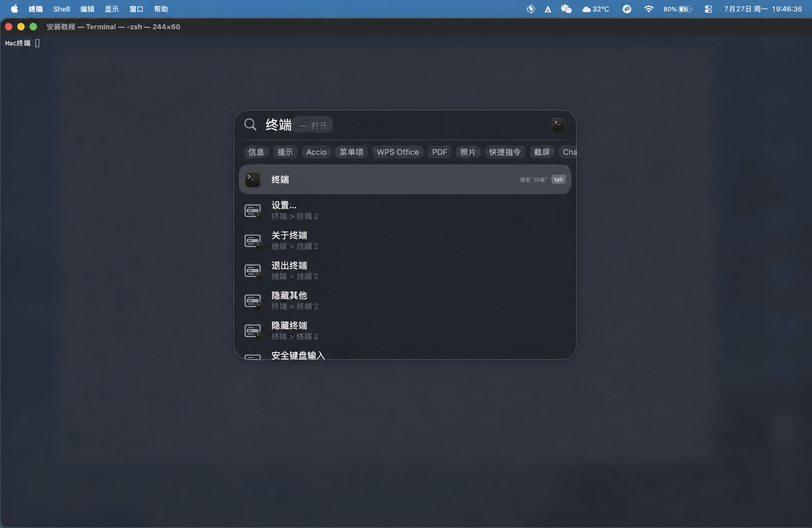Open the 终端 app menu

(35, 9)
